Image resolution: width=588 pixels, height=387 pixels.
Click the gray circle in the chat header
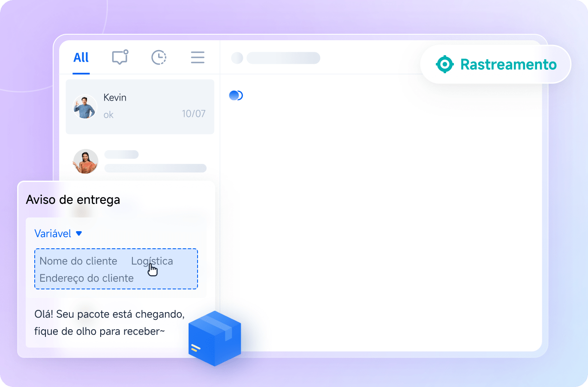[x=237, y=58]
